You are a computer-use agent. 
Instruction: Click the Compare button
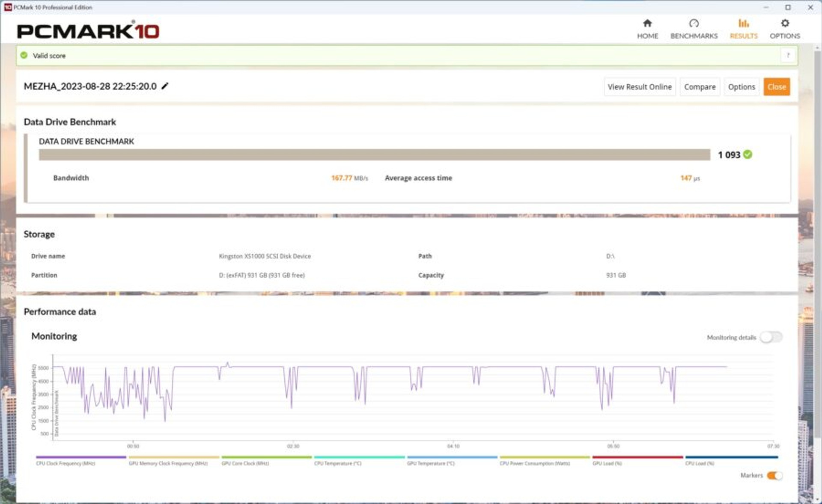pos(700,87)
